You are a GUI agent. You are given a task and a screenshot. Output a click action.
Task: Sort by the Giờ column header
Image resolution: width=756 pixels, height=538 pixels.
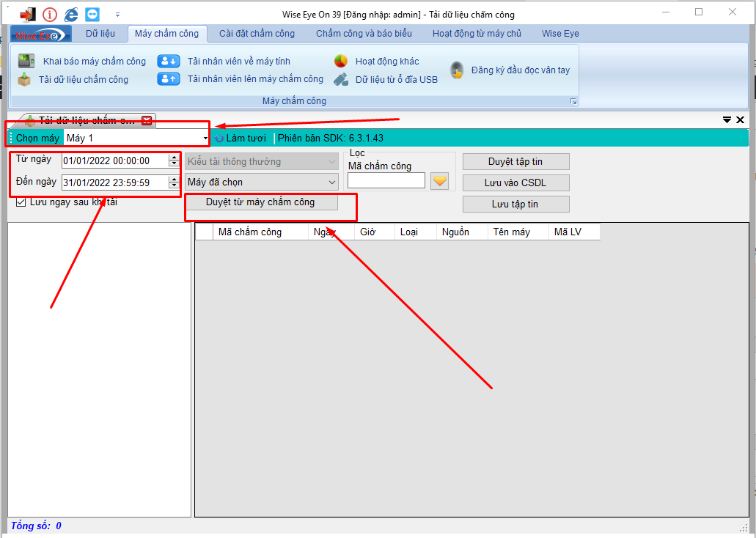click(375, 232)
